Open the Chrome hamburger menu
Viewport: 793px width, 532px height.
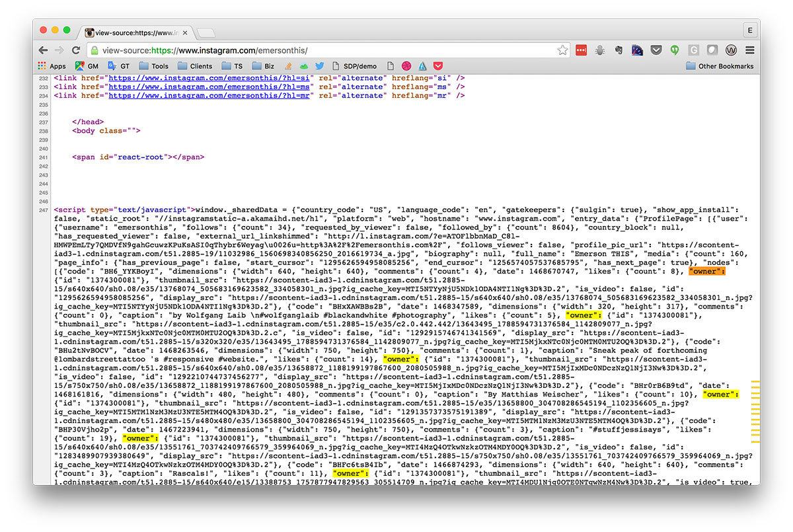(x=750, y=50)
